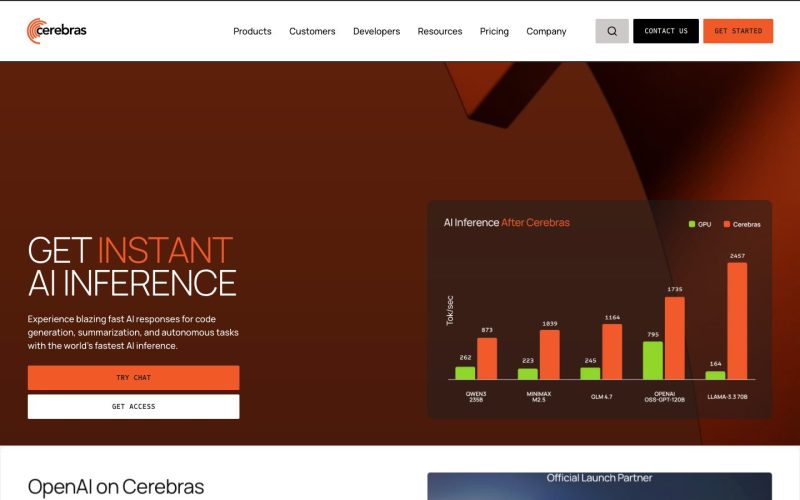This screenshot has height=500, width=800.
Task: Click the orange bar labeled 1164
Action: point(612,352)
